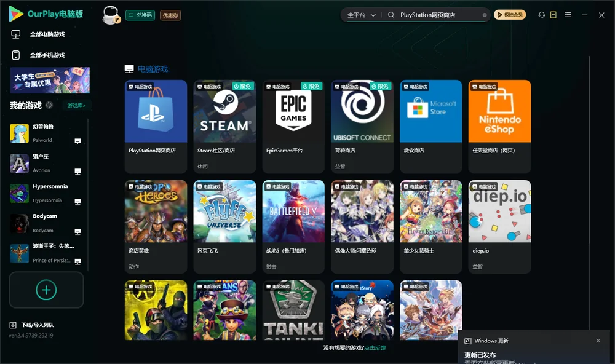Select 波斯王子 Prince of Persia entry

click(x=46, y=253)
